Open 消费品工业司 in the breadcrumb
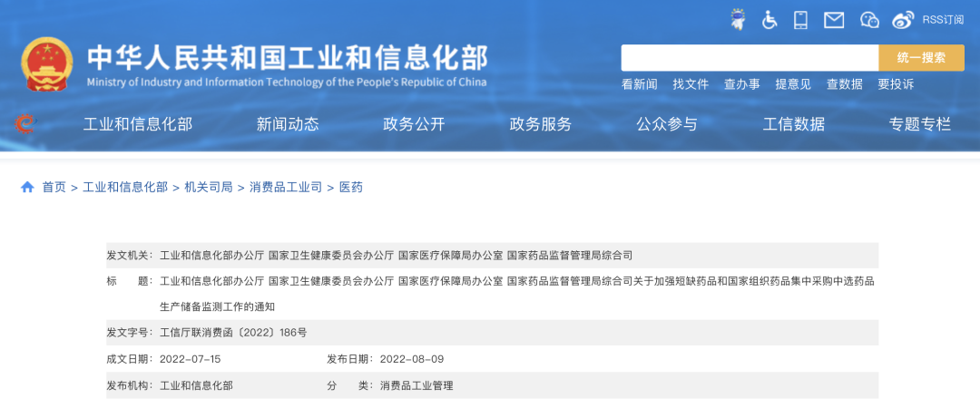The width and height of the screenshot is (980, 408). point(286,187)
